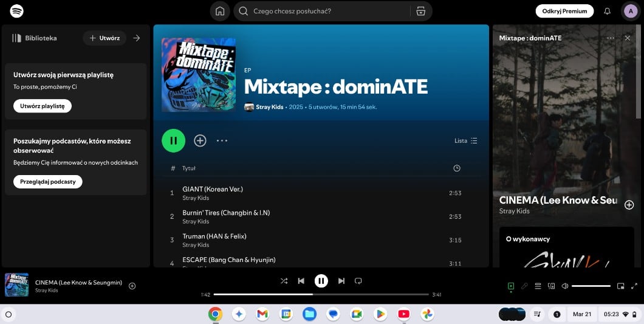Image resolution: width=644 pixels, height=324 pixels.
Task: Open connect to a device
Action: click(x=552, y=286)
